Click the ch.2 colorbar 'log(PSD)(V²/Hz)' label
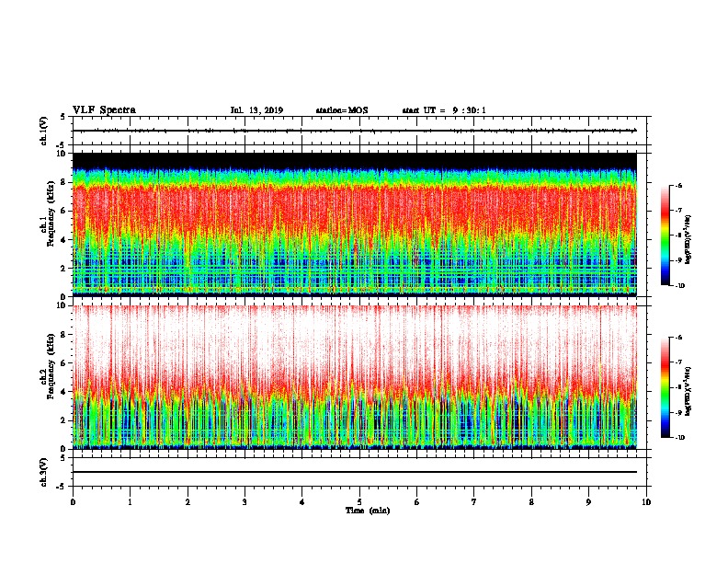This screenshot has height=563, width=728. pyautogui.click(x=688, y=391)
